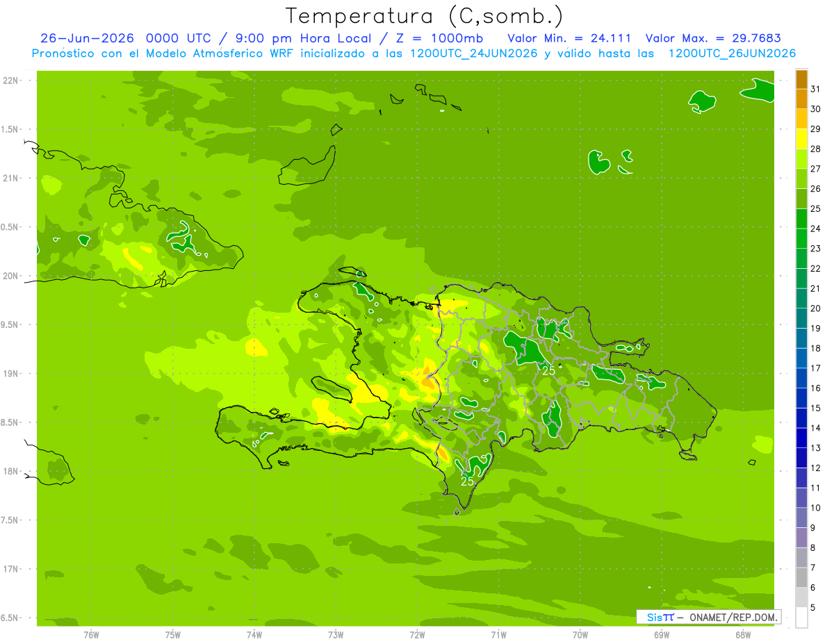Image resolution: width=834 pixels, height=644 pixels.
Task: Click the color scale value "31"
Action: [815, 89]
